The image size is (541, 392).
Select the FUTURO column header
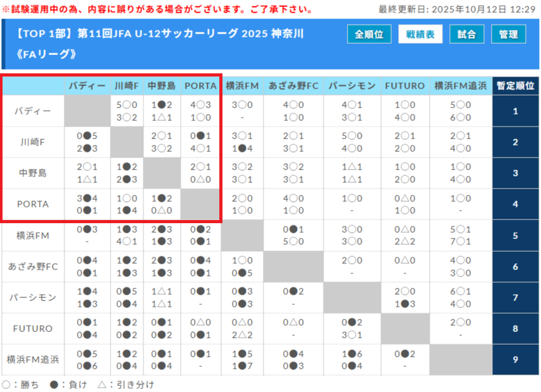pos(404,86)
